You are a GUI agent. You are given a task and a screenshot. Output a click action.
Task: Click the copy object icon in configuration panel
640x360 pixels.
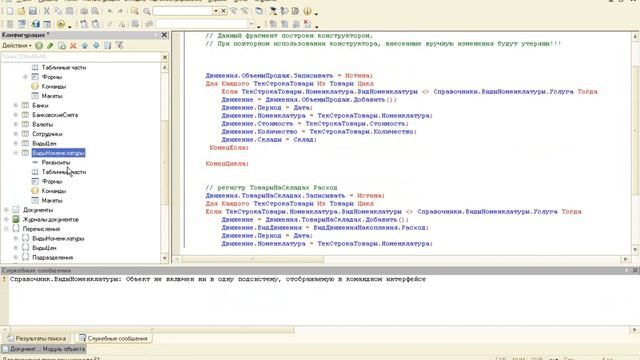point(62,46)
